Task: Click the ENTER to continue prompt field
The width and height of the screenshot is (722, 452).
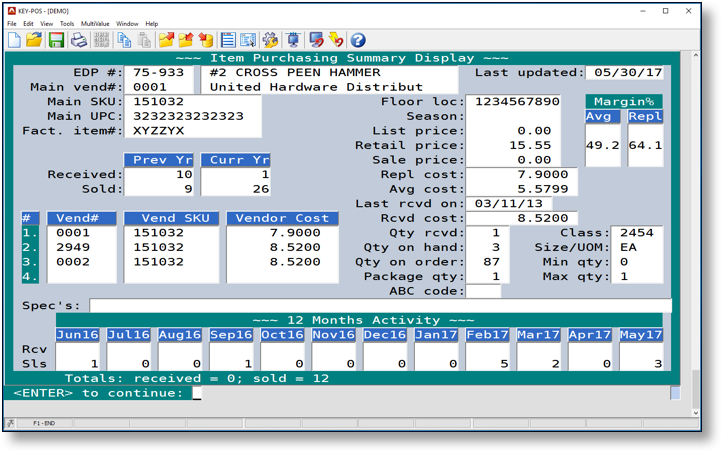Action: [x=197, y=394]
